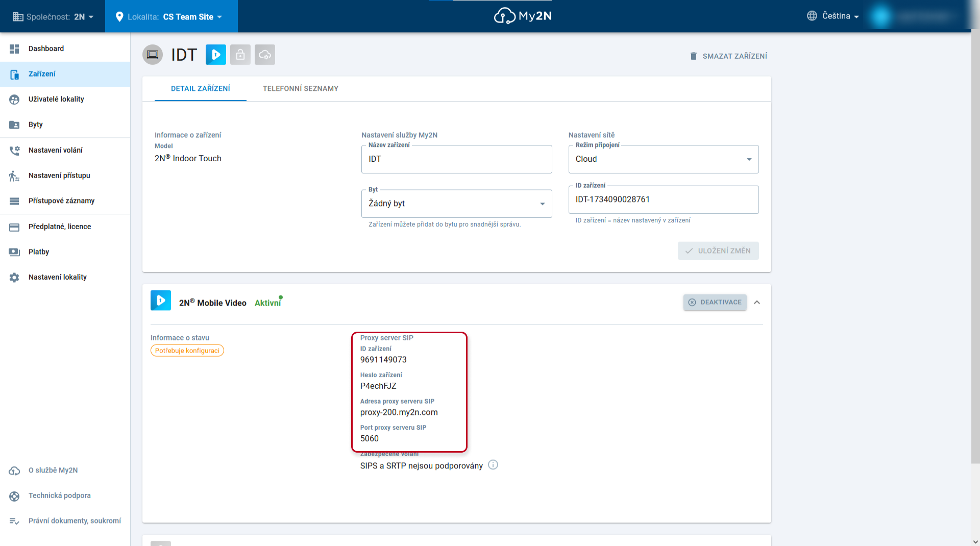Click the trash icon beside Smazat zařízení
Screen dimensions: 980x546
(x=694, y=56)
